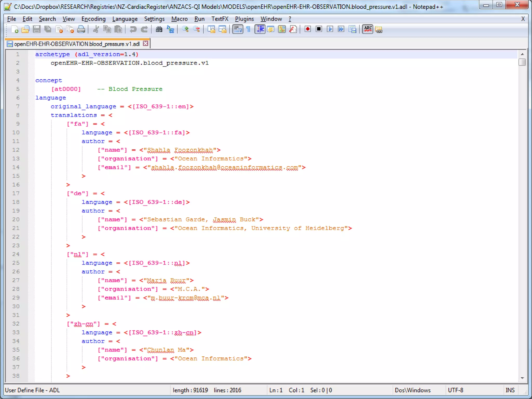Click the Playback macro icon
The height and width of the screenshot is (399, 532).
click(x=330, y=29)
